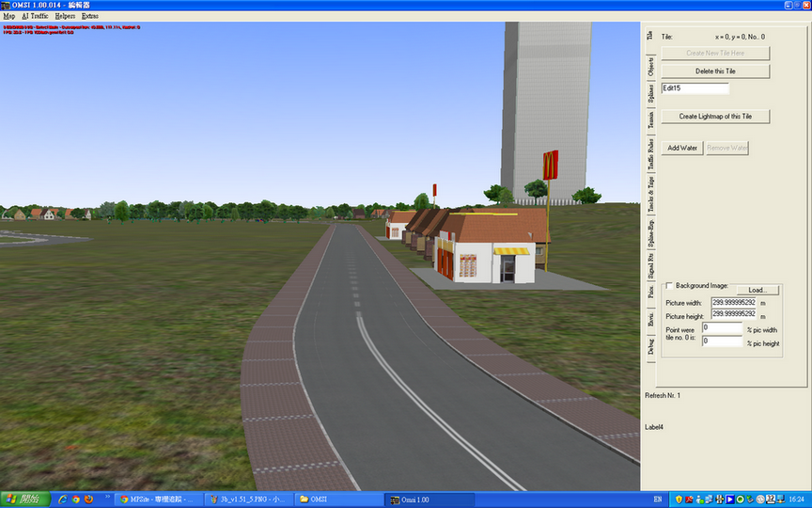This screenshot has height=508, width=812.
Task: Switch to 3b_v1.51_5.PNG taskbar window
Action: (x=249, y=500)
